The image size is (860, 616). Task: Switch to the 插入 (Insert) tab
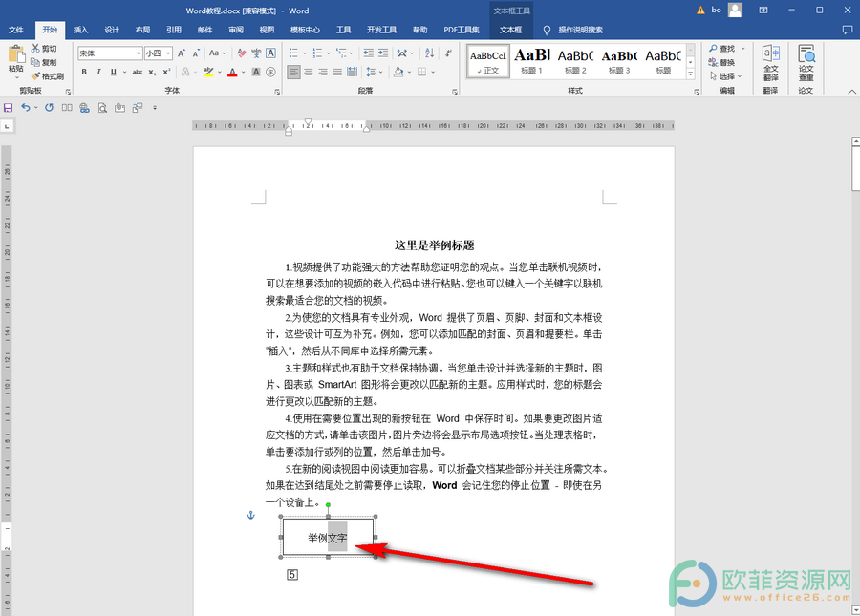tap(80, 30)
